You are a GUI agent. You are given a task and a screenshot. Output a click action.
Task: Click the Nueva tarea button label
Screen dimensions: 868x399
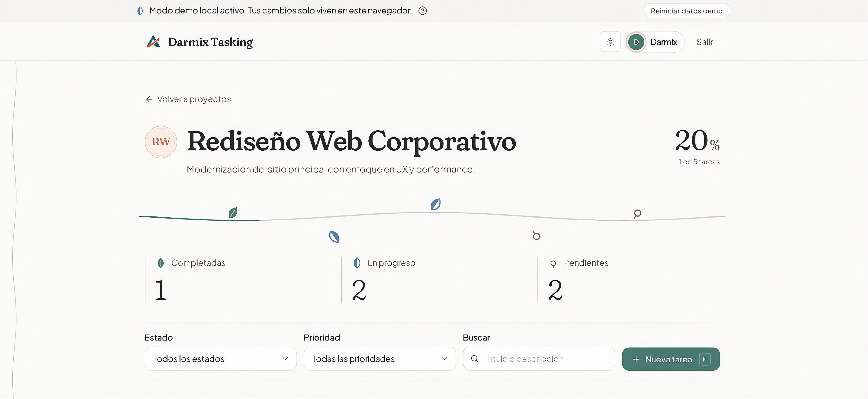669,360
